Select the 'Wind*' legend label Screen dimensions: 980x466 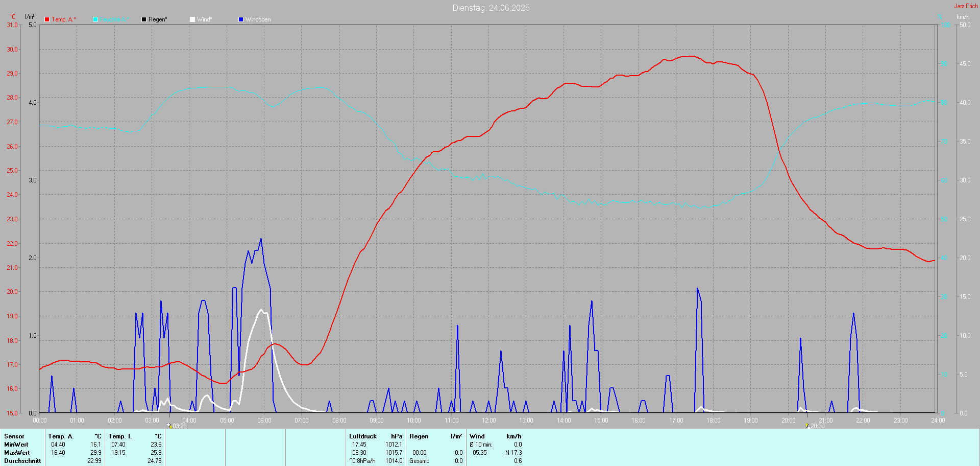click(204, 19)
